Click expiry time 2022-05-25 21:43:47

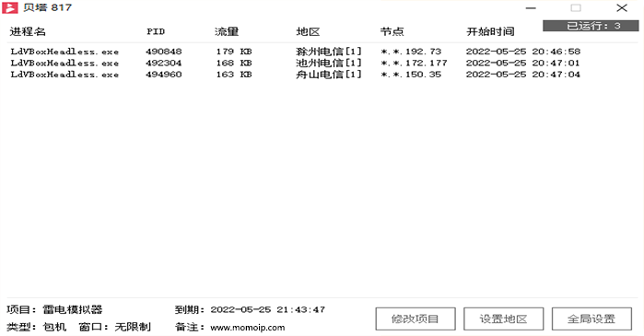(x=268, y=309)
